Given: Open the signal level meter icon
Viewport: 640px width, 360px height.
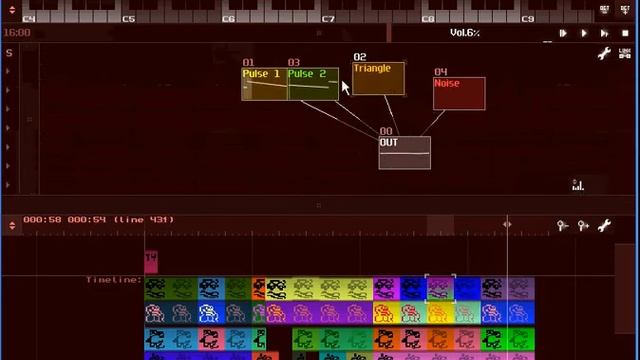Looking at the screenshot, I should [578, 185].
